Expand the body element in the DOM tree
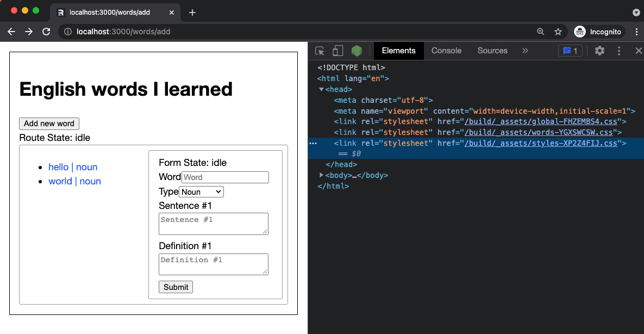This screenshot has height=334, width=644. 321,175
